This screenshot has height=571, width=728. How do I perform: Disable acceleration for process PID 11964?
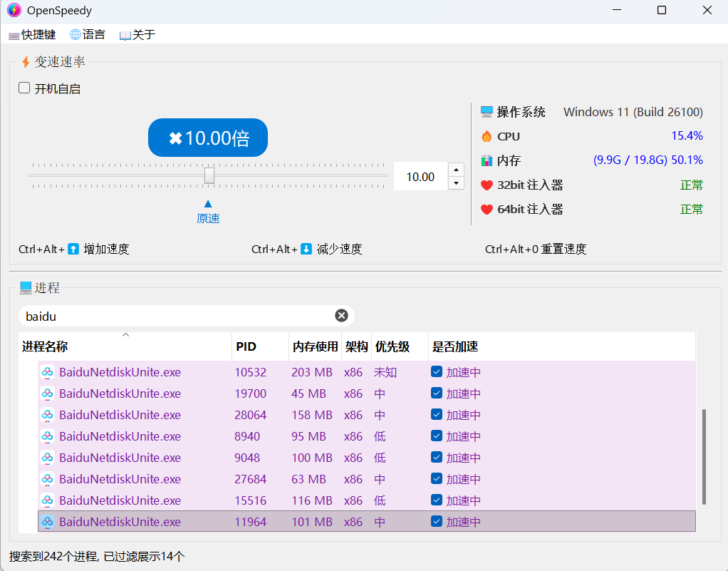[x=437, y=522]
